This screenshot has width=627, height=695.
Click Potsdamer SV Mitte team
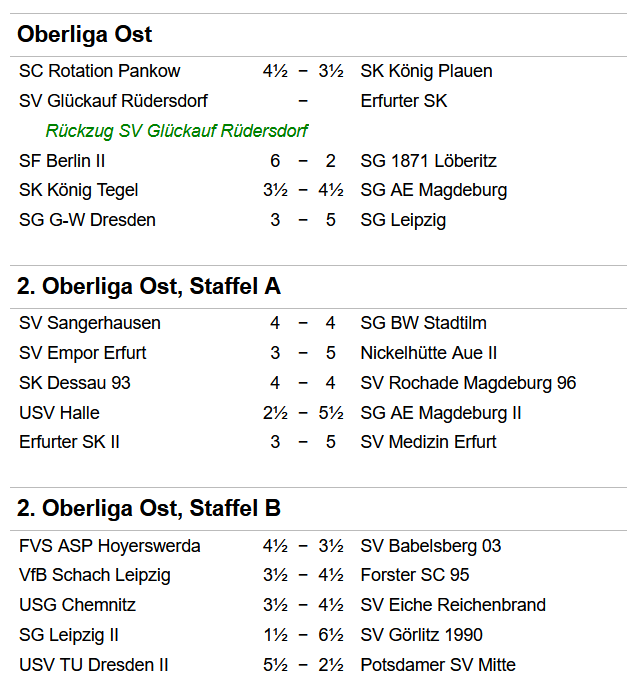438,665
